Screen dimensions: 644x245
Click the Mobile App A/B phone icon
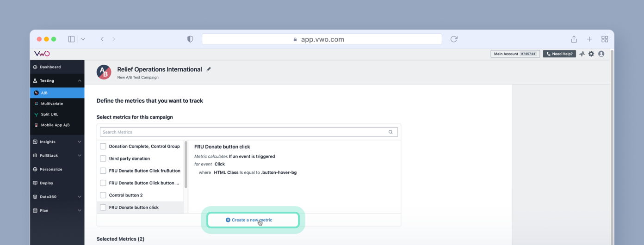click(37, 125)
